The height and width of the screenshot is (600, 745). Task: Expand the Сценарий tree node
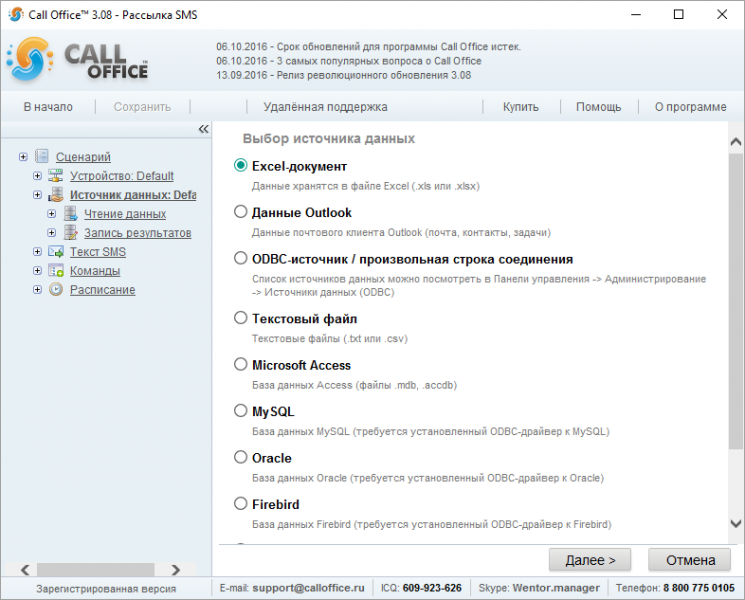[x=23, y=157]
